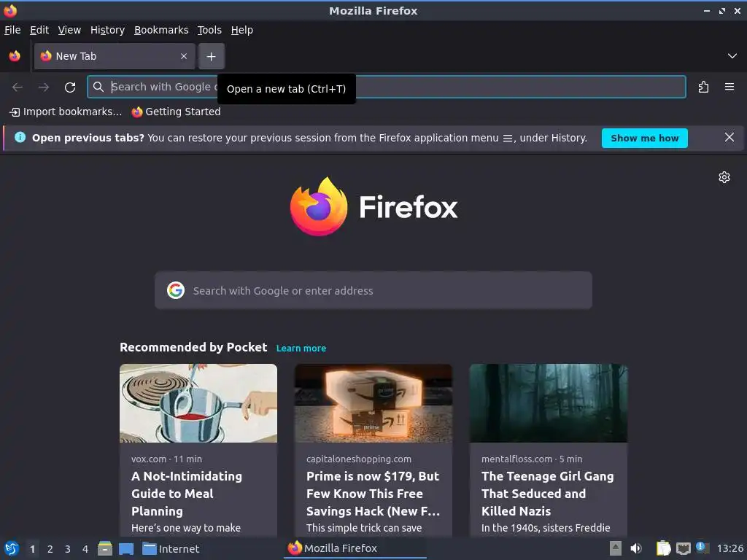The height and width of the screenshot is (560, 747).
Task: Click Here's one way to make excerpt
Action: pyautogui.click(x=186, y=528)
